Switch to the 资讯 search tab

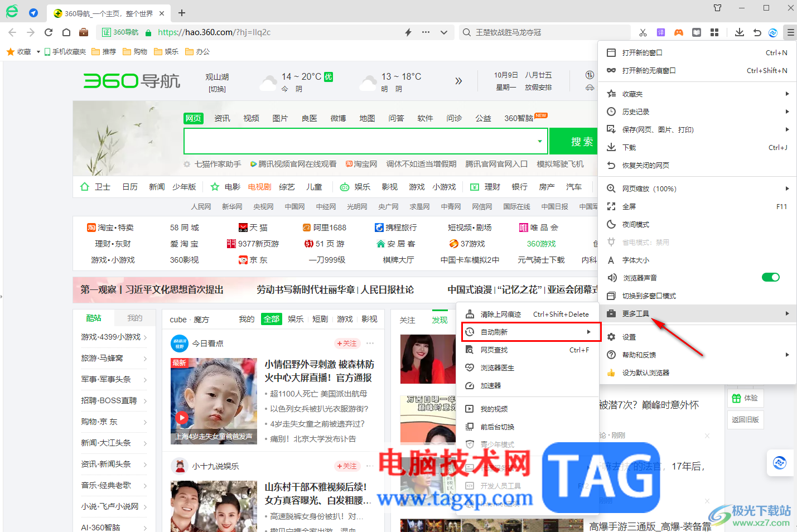pyautogui.click(x=222, y=118)
